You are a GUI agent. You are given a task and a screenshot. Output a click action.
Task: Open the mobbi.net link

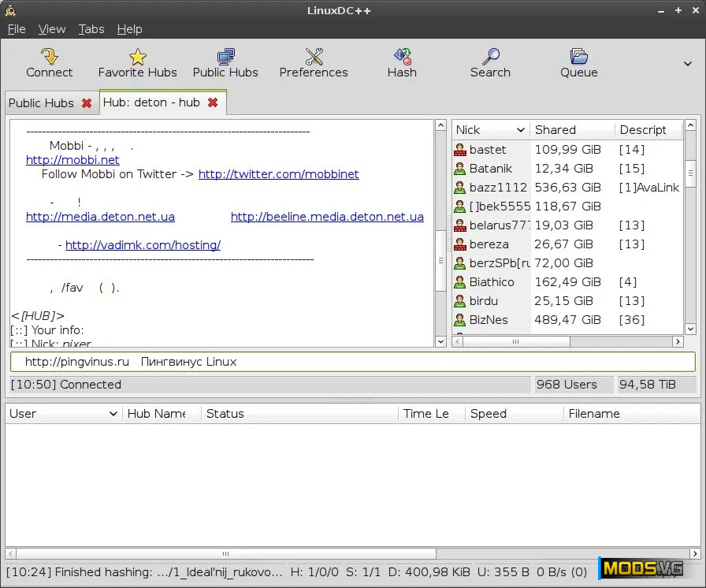click(x=72, y=160)
